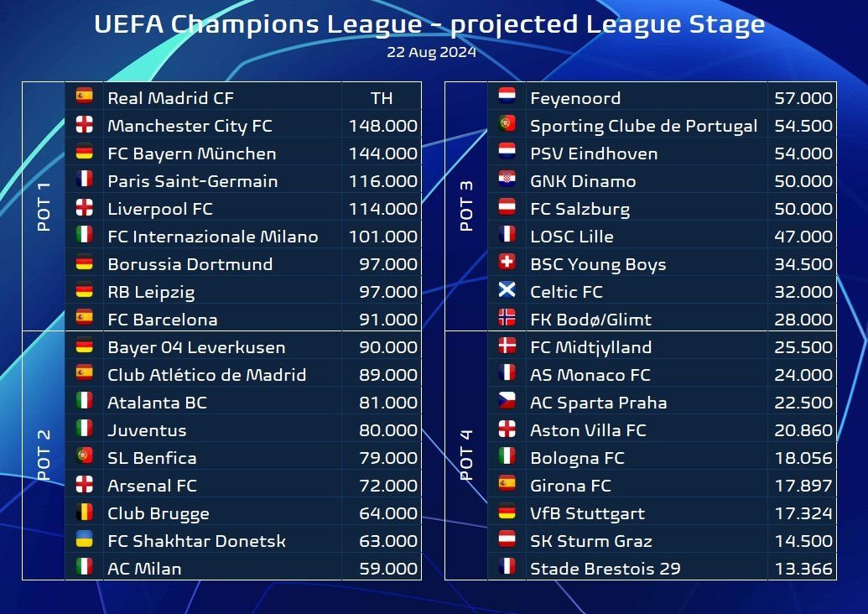Click the POT 4 vertical label
Screen dimensions: 868x614
click(466, 455)
